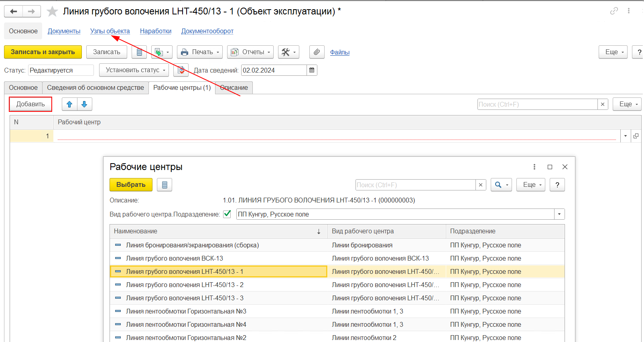Screen dimensions: 644x342
Task: Switch to the Документы navigation link
Action: tap(64, 31)
